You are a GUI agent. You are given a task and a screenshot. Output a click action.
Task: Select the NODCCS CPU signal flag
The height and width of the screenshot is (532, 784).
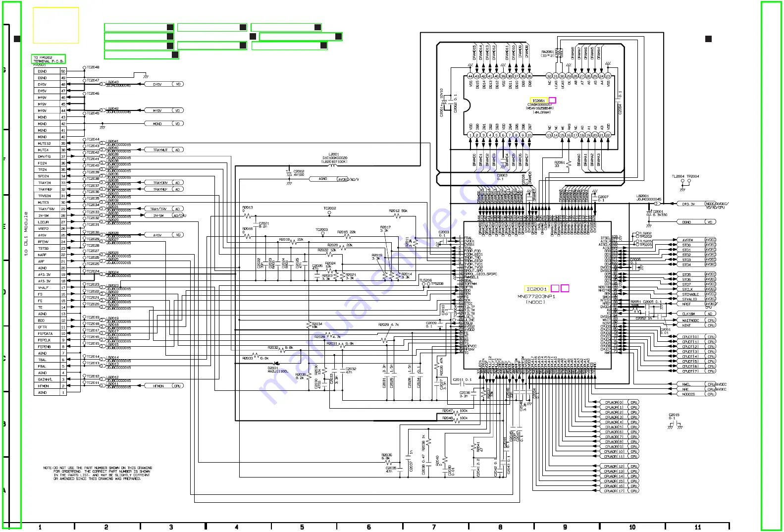pos(696,394)
